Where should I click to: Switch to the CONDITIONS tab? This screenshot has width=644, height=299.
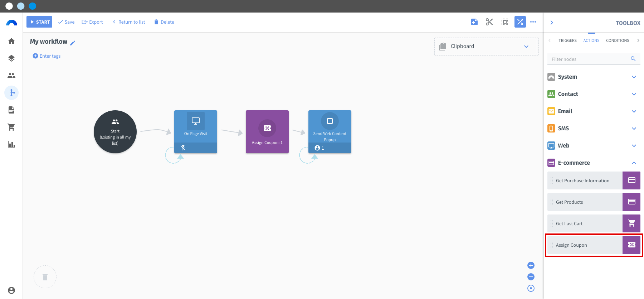coord(618,40)
